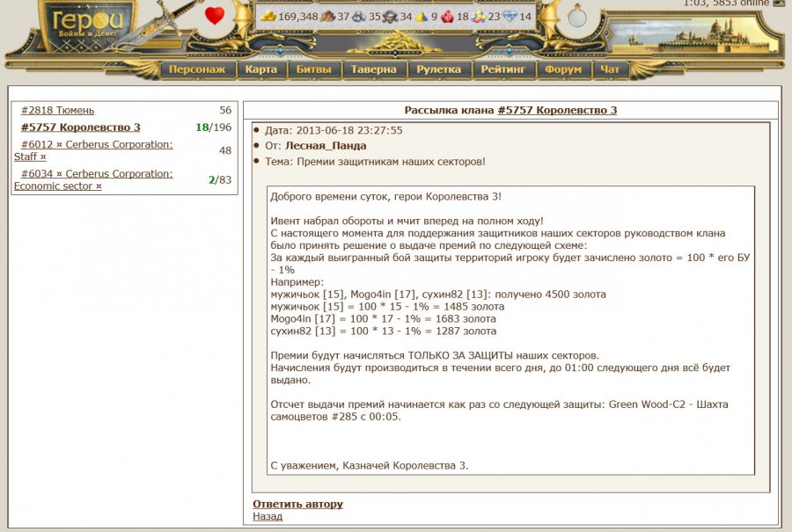
Task: Click the gold resource icon
Action: 268,17
